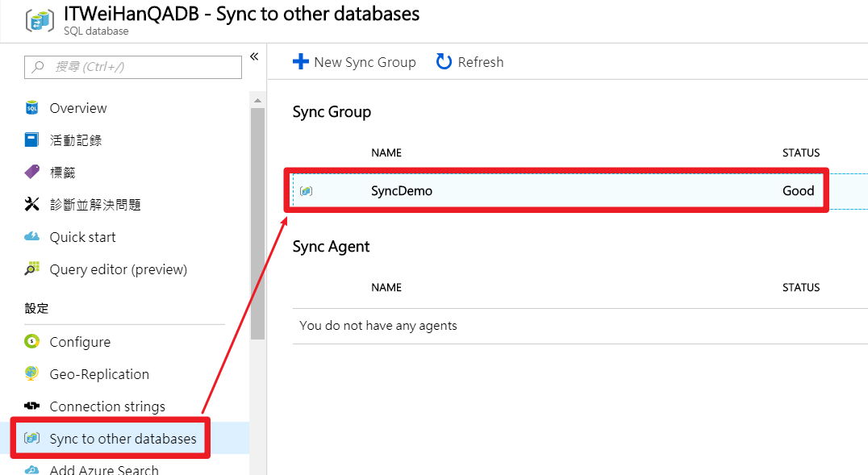Click the Query editor icon
This screenshot has height=475, width=868.
pyautogui.click(x=32, y=269)
